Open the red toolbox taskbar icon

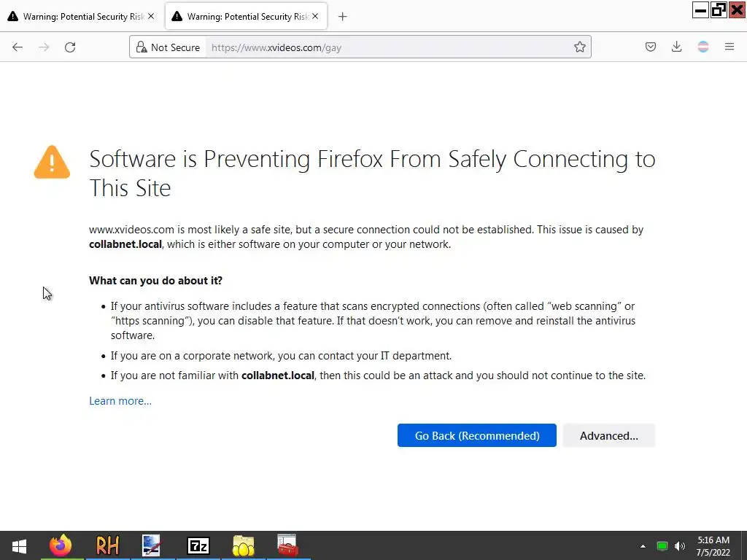287,545
